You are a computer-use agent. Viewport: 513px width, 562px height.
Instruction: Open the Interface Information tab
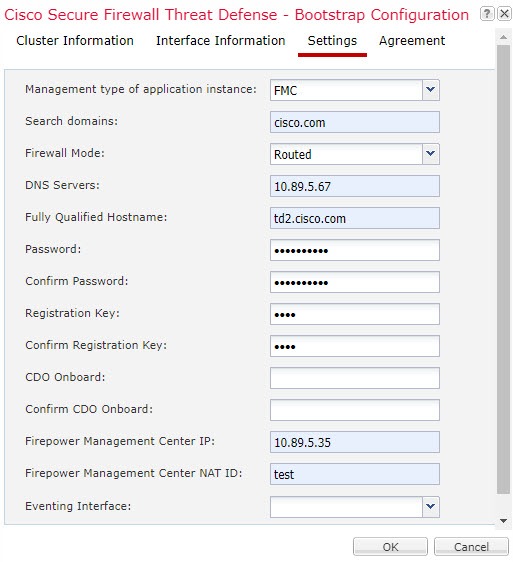(220, 41)
